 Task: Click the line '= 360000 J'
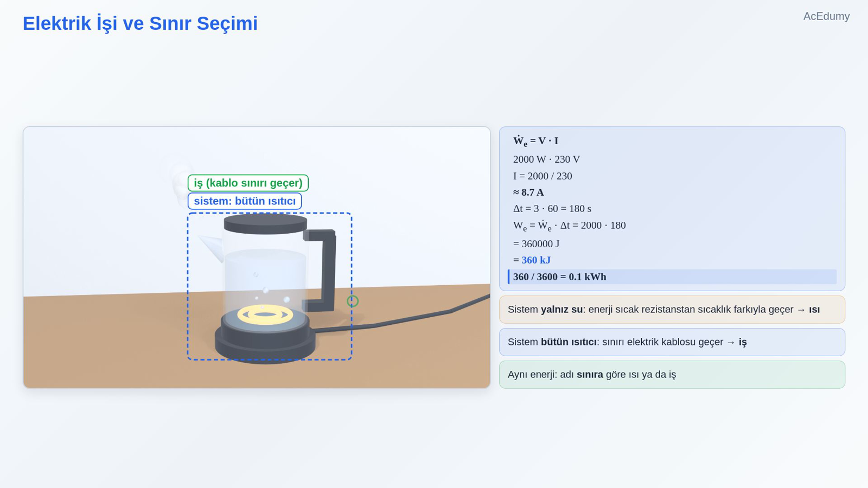pos(536,243)
